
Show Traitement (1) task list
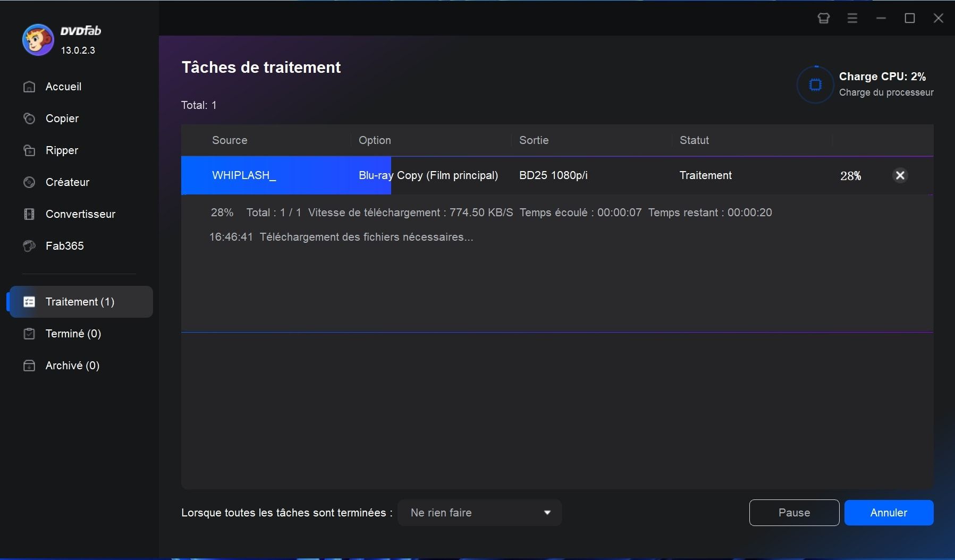tap(81, 302)
